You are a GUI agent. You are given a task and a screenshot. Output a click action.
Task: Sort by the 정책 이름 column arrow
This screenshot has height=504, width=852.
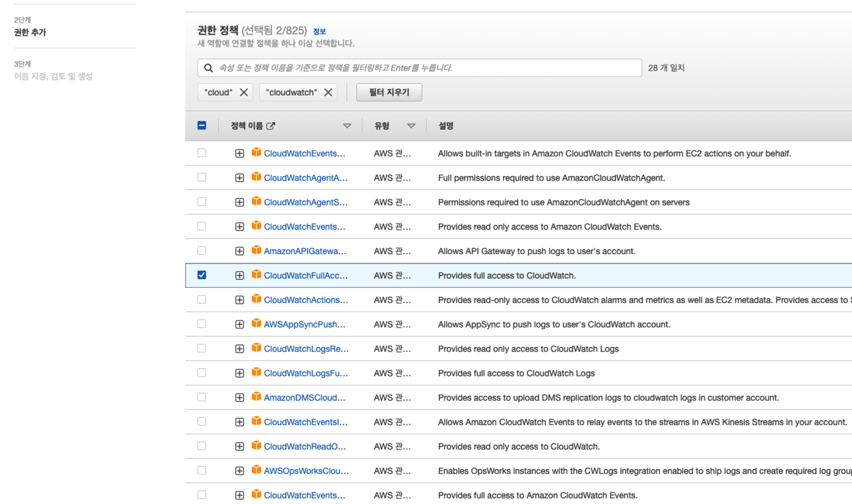point(347,126)
